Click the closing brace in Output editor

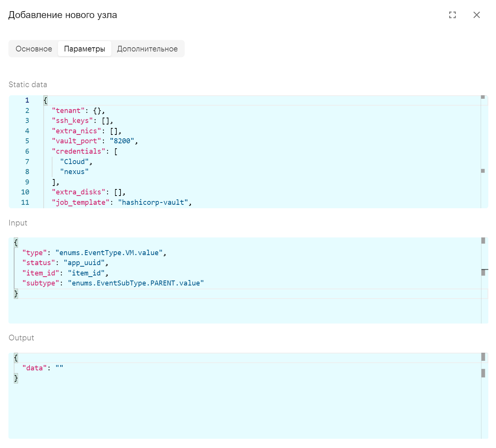click(16, 378)
